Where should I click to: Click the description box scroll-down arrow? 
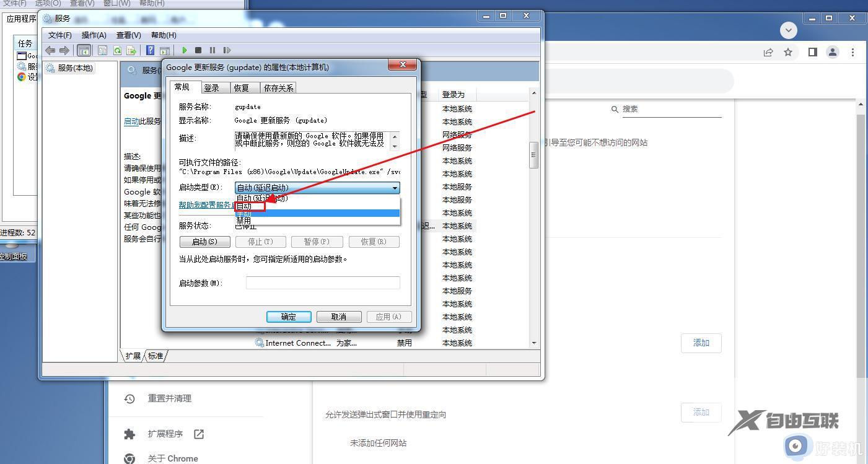(396, 146)
